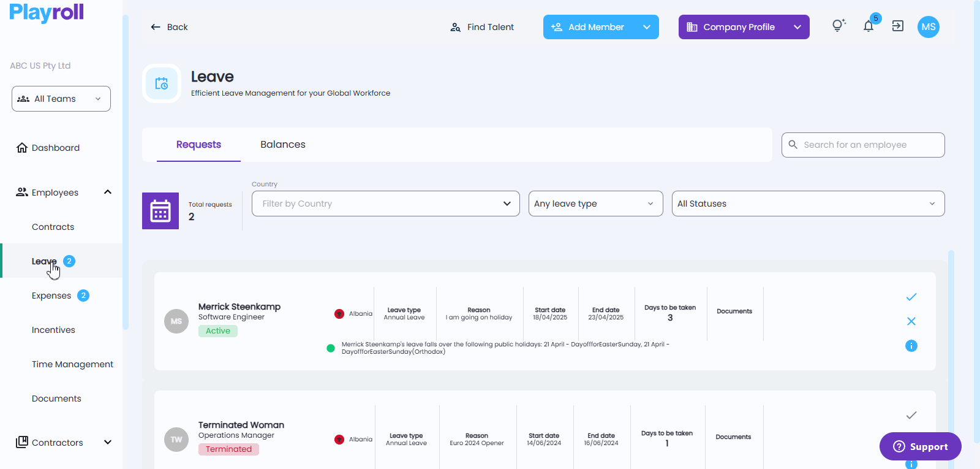Click start date 18/04/2025
Image resolution: width=980 pixels, height=469 pixels.
click(x=550, y=318)
